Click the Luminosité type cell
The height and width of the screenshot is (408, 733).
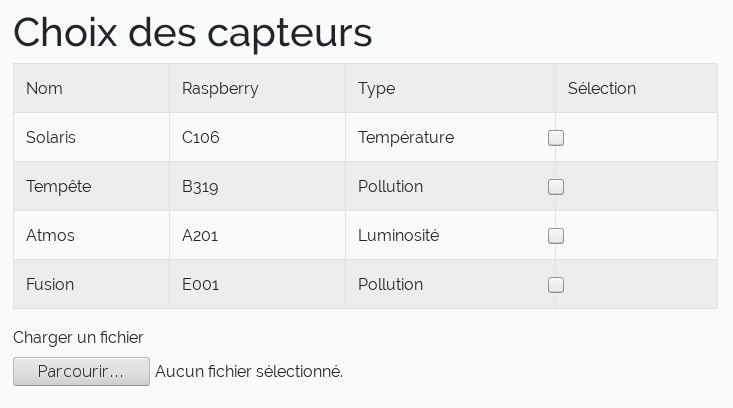398,235
